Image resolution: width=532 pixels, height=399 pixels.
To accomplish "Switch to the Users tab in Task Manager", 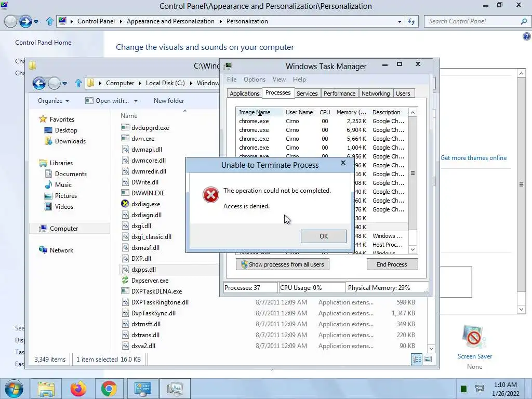I will coord(403,94).
